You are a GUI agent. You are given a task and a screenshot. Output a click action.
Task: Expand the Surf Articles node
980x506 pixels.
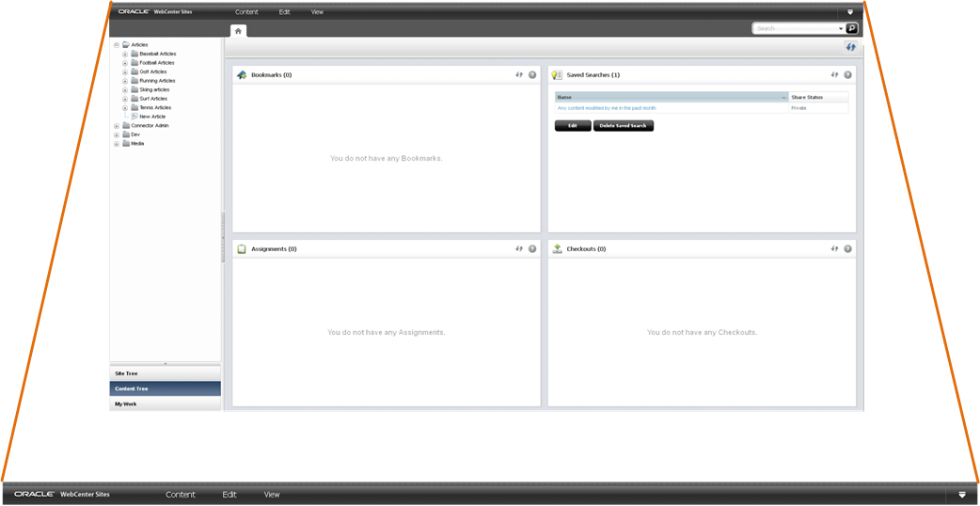pos(125,99)
